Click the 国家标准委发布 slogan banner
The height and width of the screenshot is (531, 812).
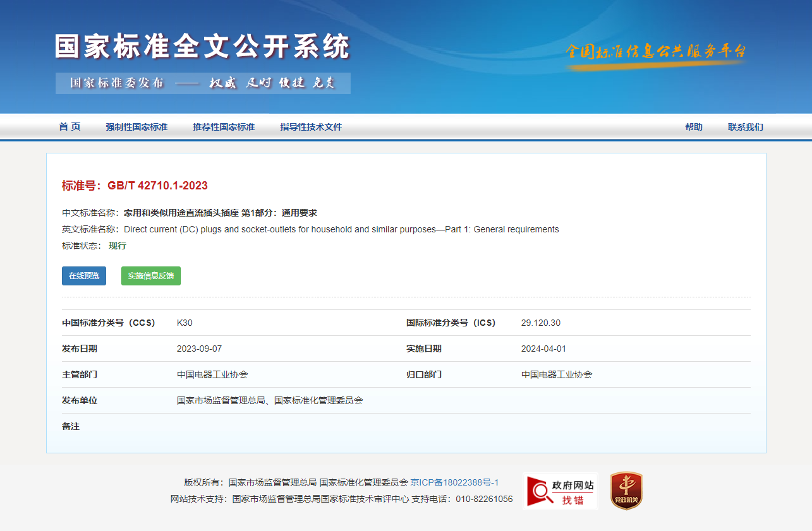203,83
